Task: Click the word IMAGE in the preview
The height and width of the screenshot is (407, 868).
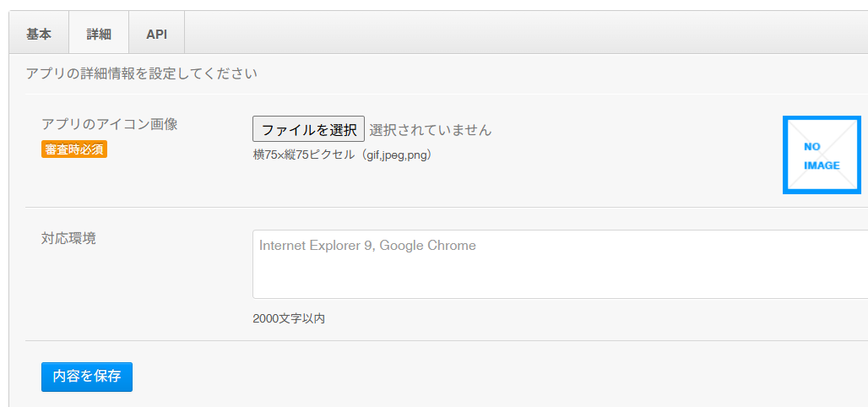Action: tap(822, 165)
